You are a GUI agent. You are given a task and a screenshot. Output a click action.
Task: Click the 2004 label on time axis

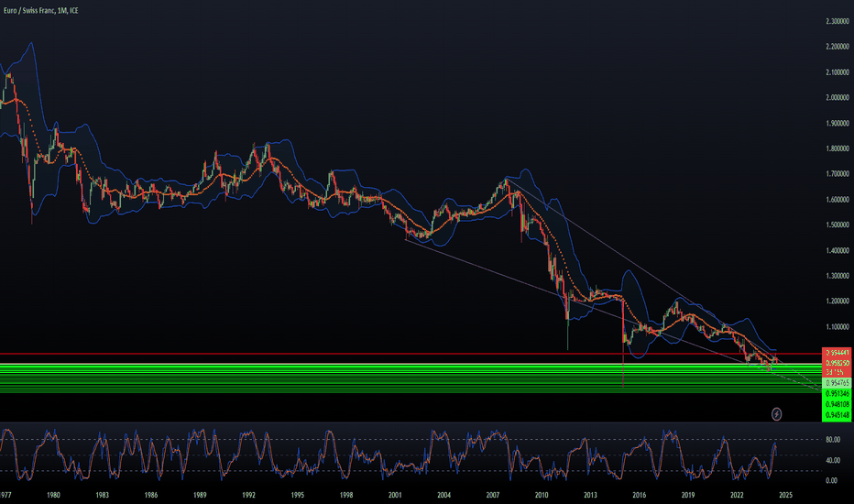[x=443, y=495]
